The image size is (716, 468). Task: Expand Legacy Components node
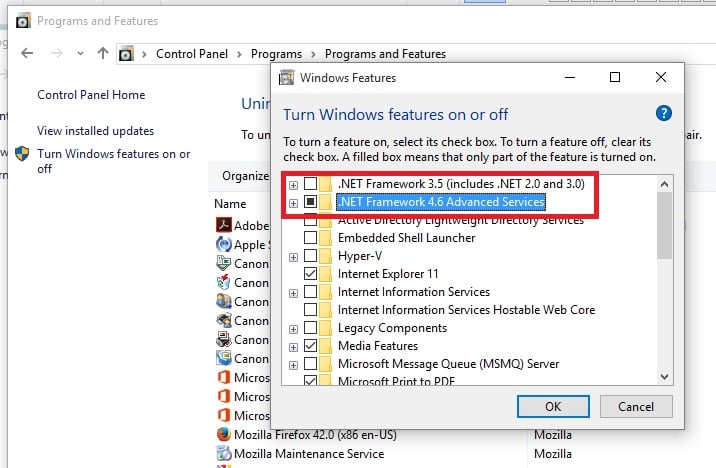coord(293,330)
